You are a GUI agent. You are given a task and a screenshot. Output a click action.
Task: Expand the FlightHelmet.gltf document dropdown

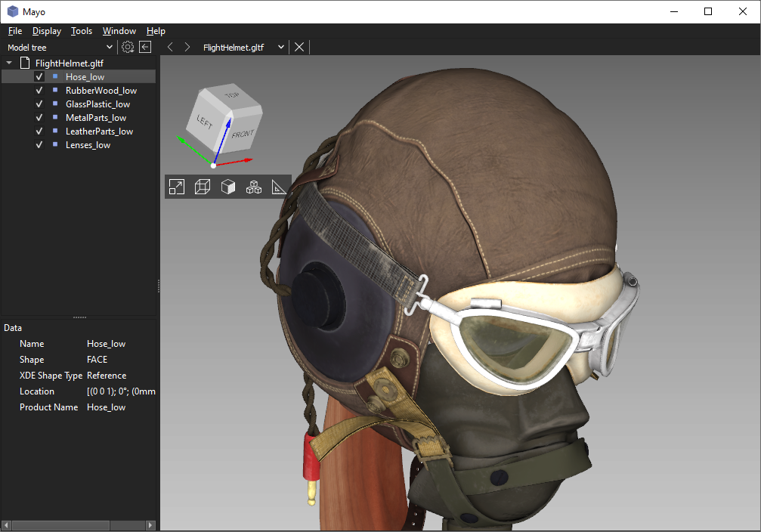point(281,47)
